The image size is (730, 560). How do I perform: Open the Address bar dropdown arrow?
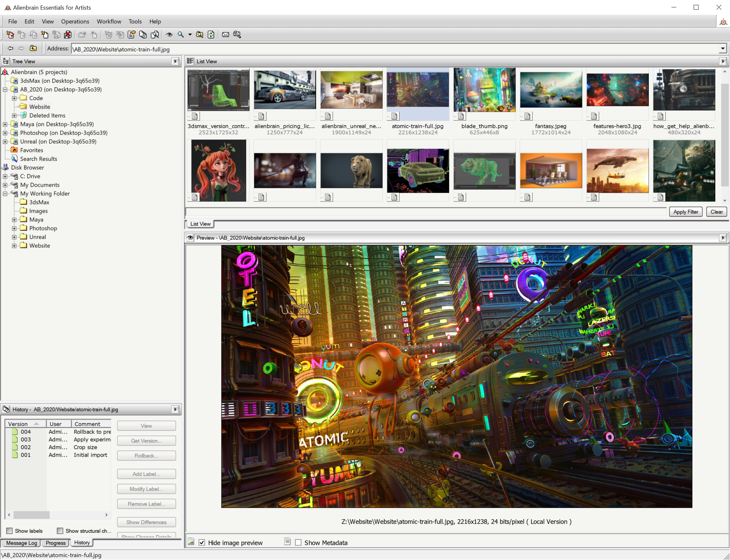click(x=722, y=49)
